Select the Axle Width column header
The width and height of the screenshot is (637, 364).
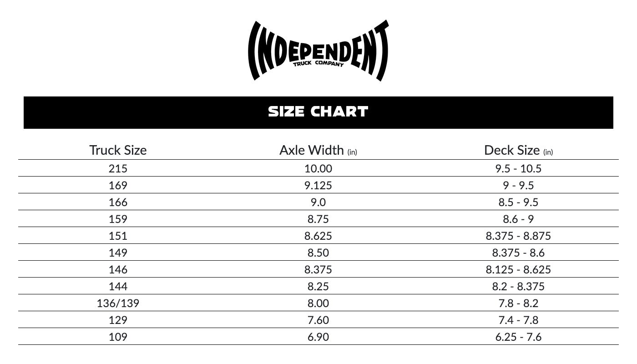318,150
